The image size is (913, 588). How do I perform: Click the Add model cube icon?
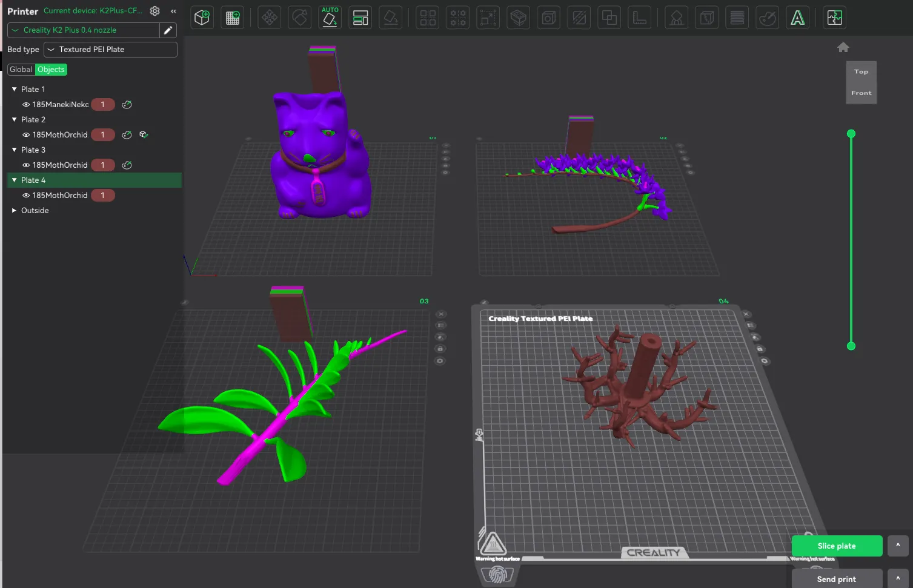pos(202,18)
